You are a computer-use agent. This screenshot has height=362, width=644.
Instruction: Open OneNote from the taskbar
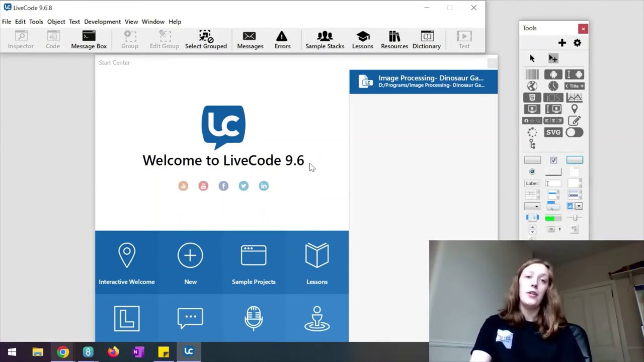pyautogui.click(x=138, y=352)
